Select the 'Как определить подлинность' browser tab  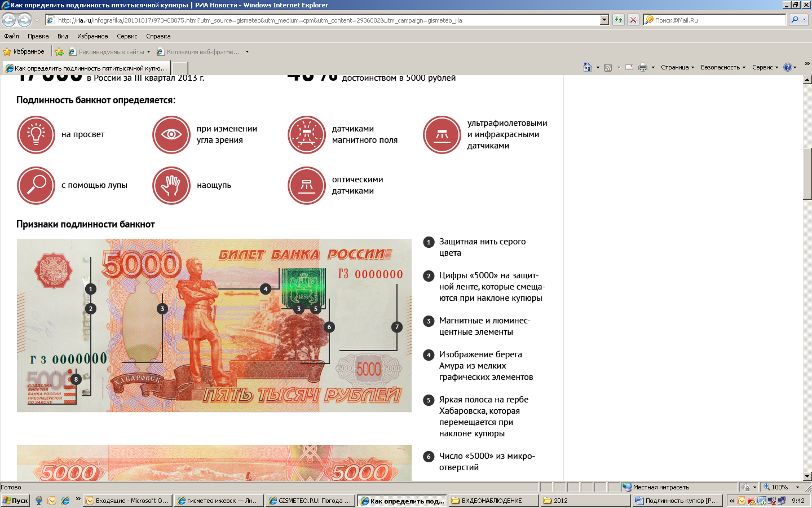[86, 68]
